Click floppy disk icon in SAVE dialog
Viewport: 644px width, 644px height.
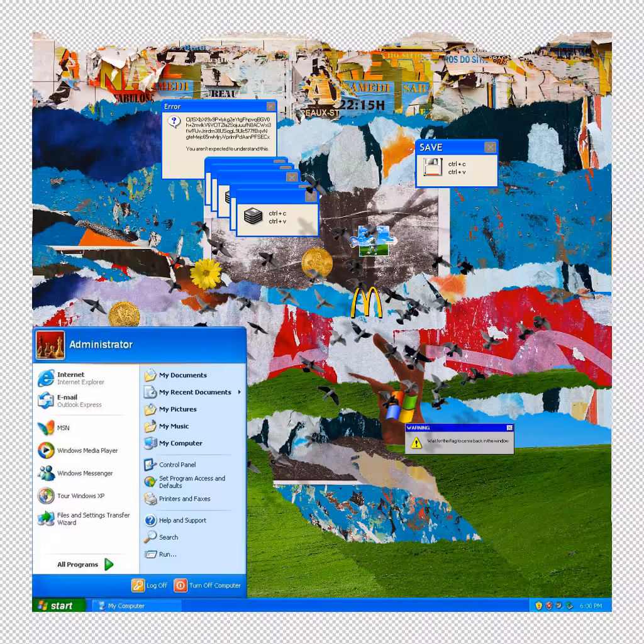click(x=433, y=167)
